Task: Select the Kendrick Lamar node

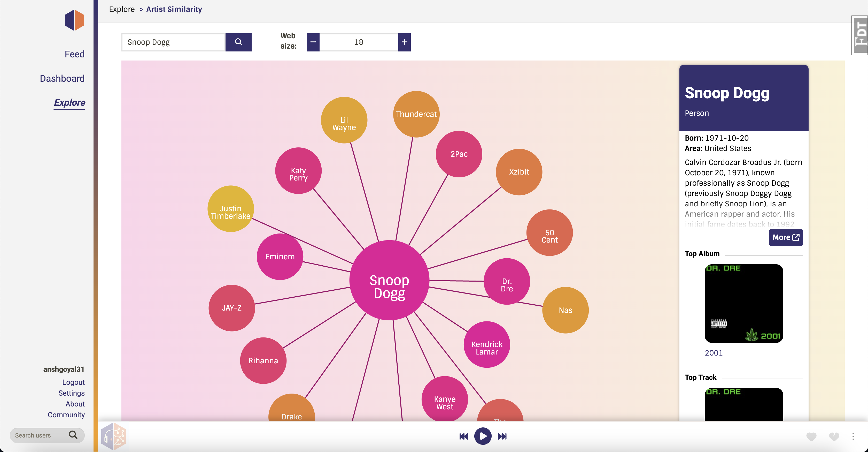Action: (x=486, y=344)
